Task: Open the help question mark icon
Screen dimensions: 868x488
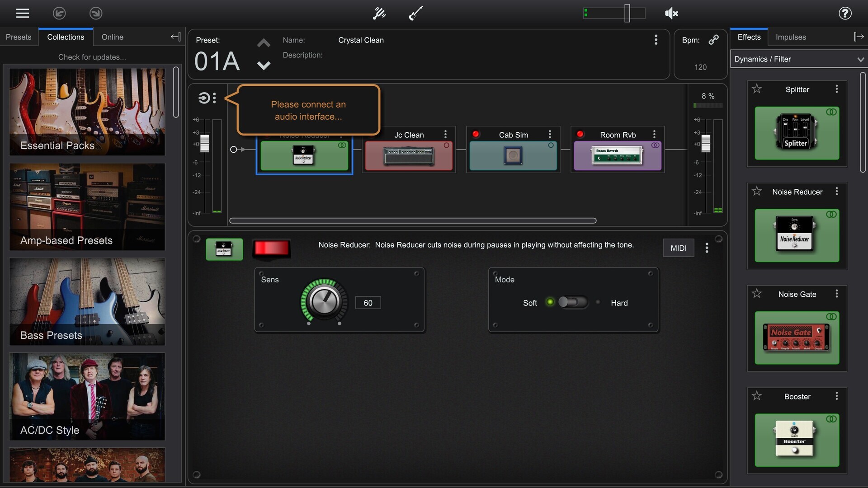Action: click(845, 14)
